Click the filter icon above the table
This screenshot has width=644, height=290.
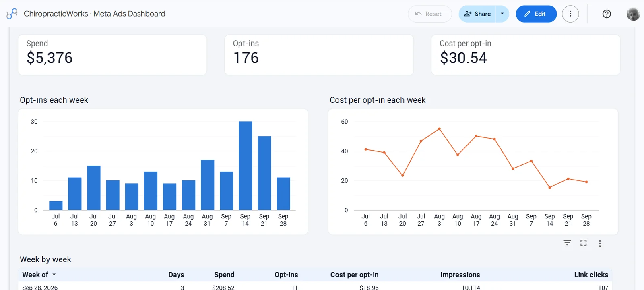(x=567, y=243)
